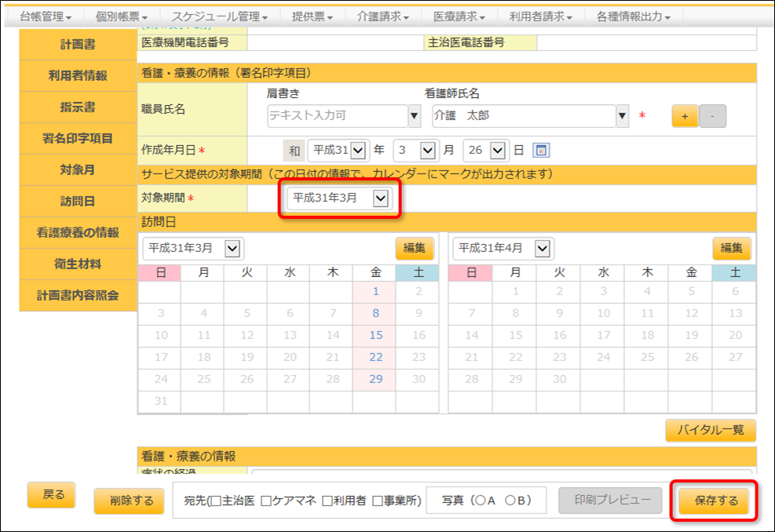The height and width of the screenshot is (532, 775).
Task: Go to 利用者情報 in the sidebar
Action: tap(78, 75)
